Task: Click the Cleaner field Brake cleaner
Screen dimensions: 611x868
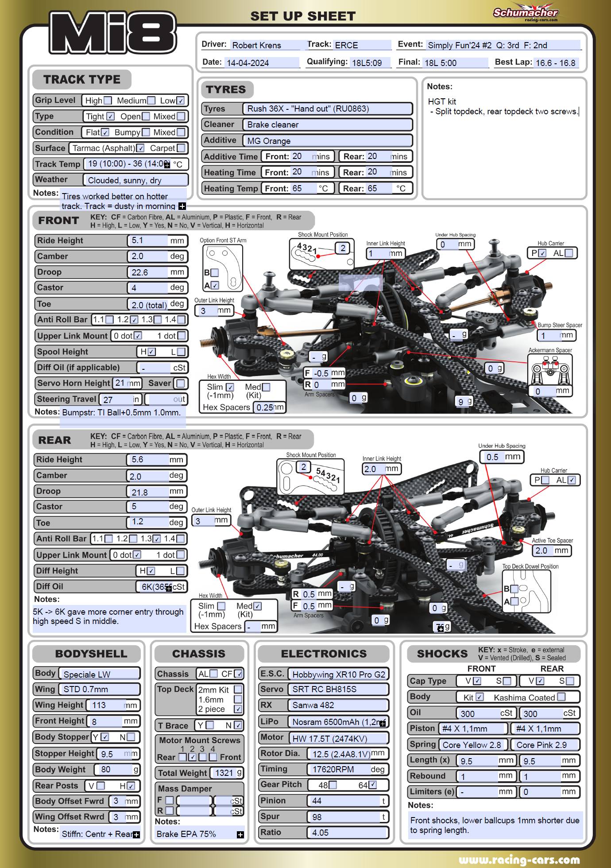Action: click(x=328, y=124)
